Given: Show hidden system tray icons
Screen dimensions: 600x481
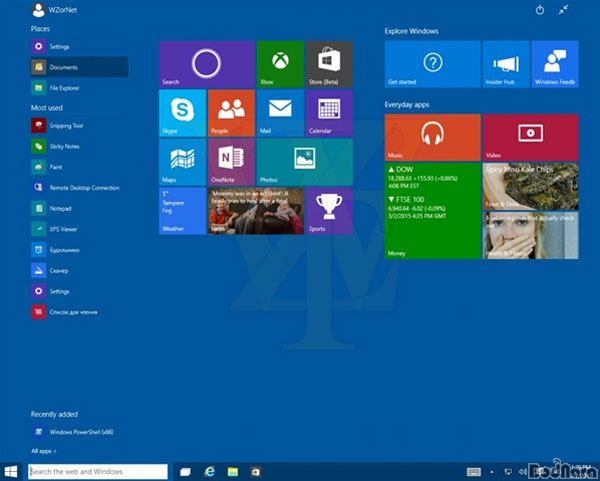Looking at the screenshot, I should point(492,472).
